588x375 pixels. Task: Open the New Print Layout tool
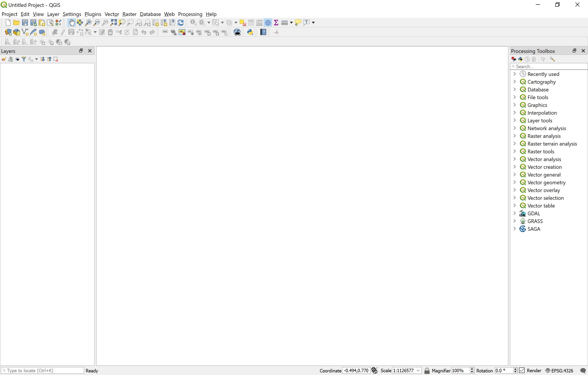pos(41,22)
